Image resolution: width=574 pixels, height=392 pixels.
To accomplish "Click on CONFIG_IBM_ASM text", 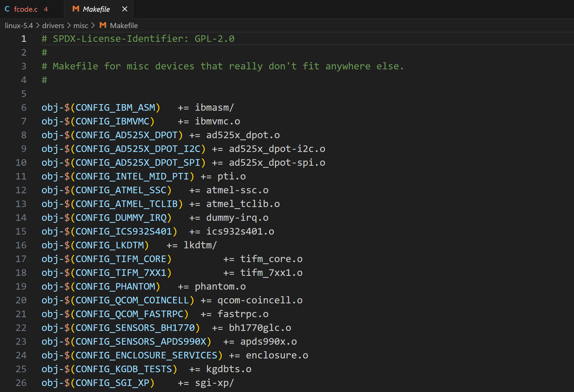I will 115,108.
